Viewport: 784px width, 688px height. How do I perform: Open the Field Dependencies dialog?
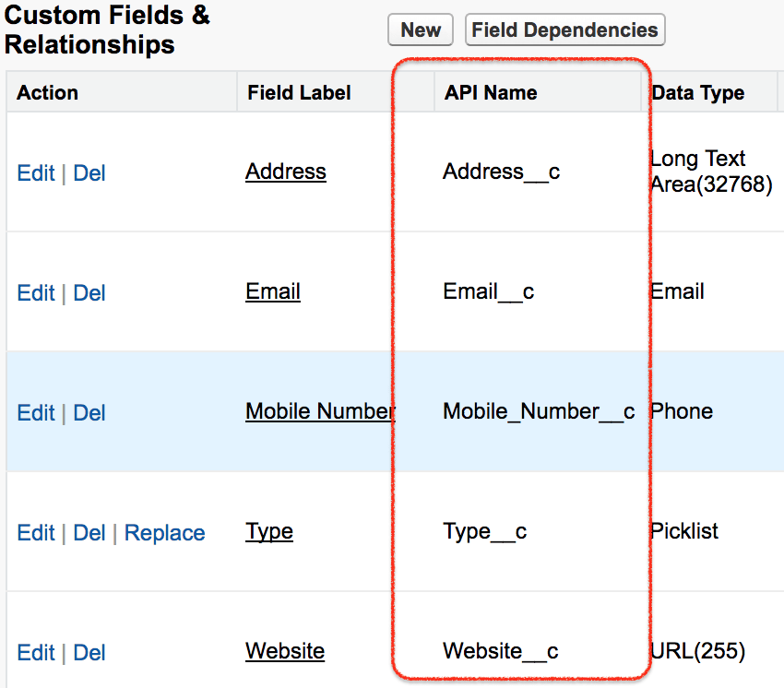click(564, 30)
